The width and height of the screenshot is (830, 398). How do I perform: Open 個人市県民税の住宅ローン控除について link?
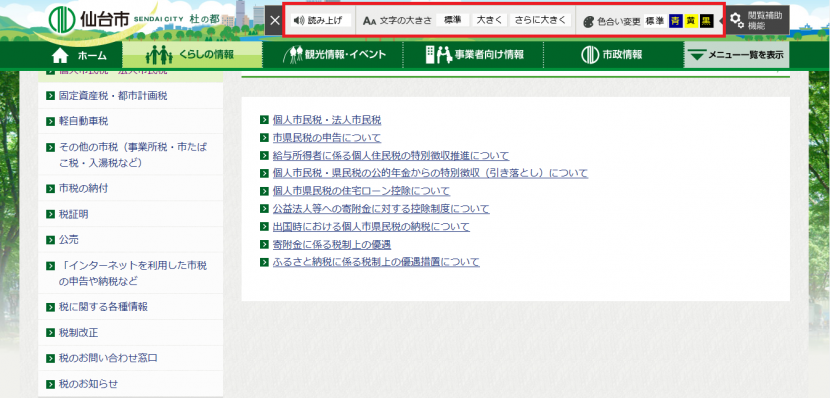[361, 191]
